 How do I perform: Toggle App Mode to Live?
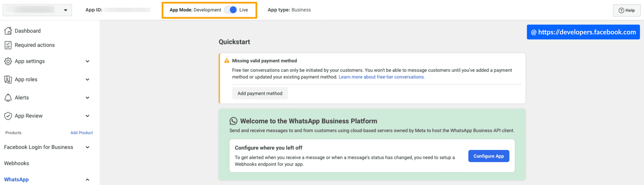click(230, 10)
